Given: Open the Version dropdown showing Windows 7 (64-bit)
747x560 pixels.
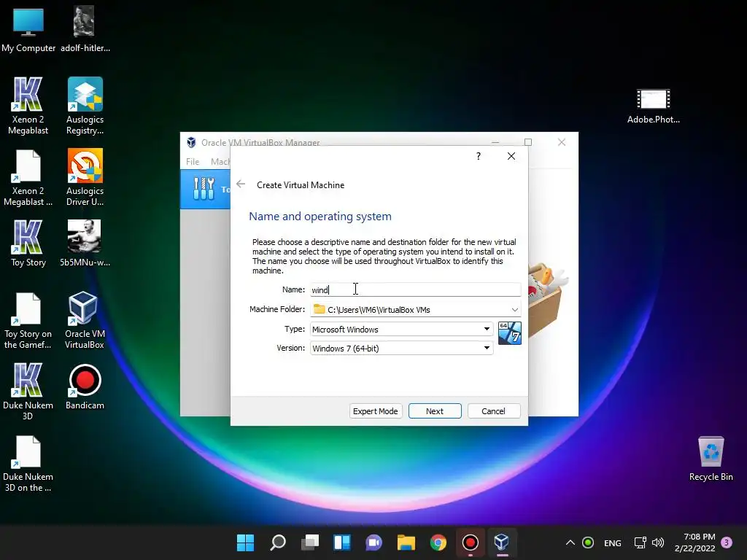Looking at the screenshot, I should pyautogui.click(x=402, y=348).
